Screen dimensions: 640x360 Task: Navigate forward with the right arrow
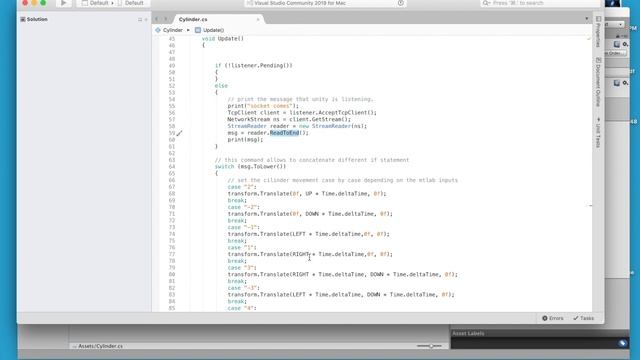(x=165, y=19)
